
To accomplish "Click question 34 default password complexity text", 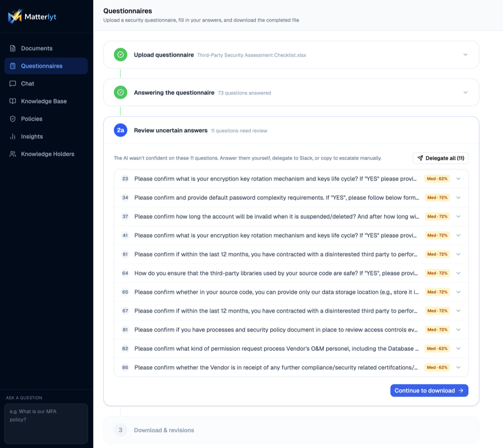I will coord(277,198).
